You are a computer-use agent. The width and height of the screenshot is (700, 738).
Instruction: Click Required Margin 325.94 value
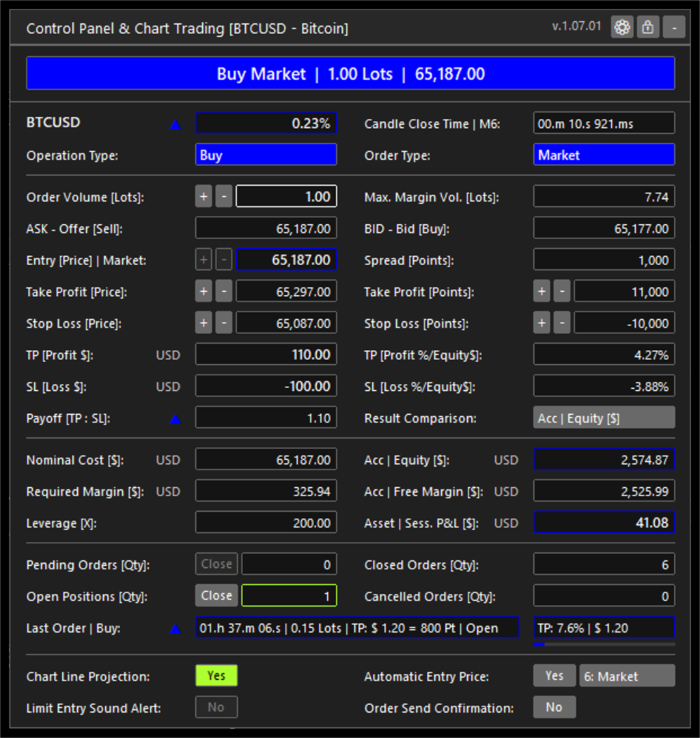pyautogui.click(x=266, y=491)
